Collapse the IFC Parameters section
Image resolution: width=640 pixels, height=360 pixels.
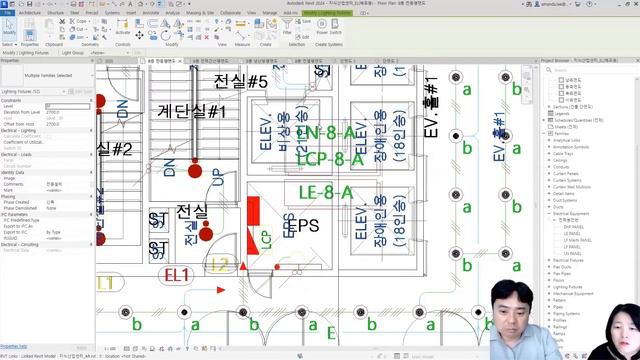pos(91,214)
